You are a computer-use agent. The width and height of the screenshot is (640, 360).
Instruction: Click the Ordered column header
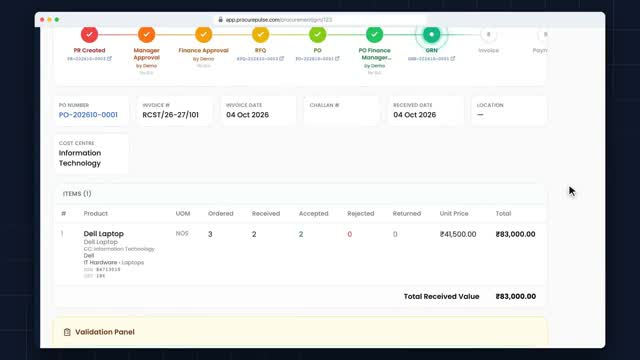[220, 213]
